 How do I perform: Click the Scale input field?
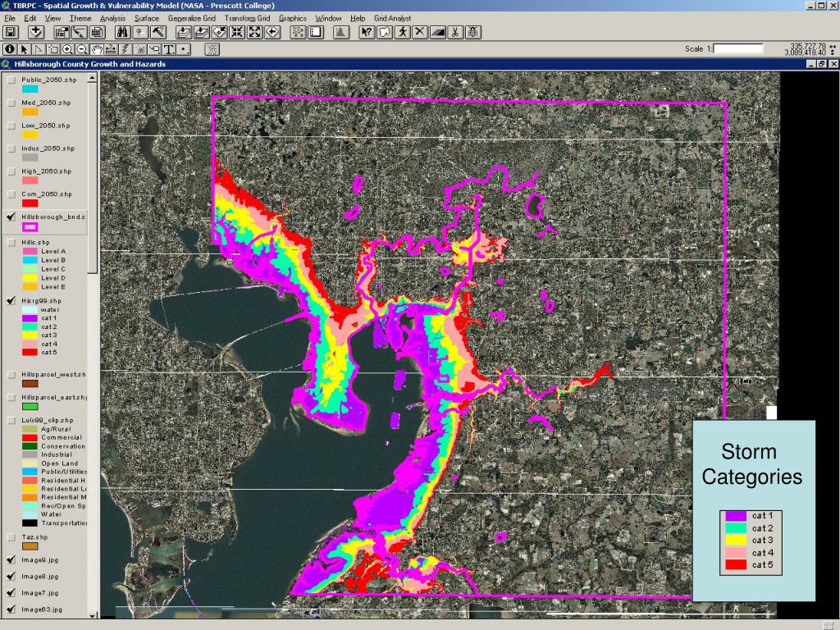(x=738, y=48)
